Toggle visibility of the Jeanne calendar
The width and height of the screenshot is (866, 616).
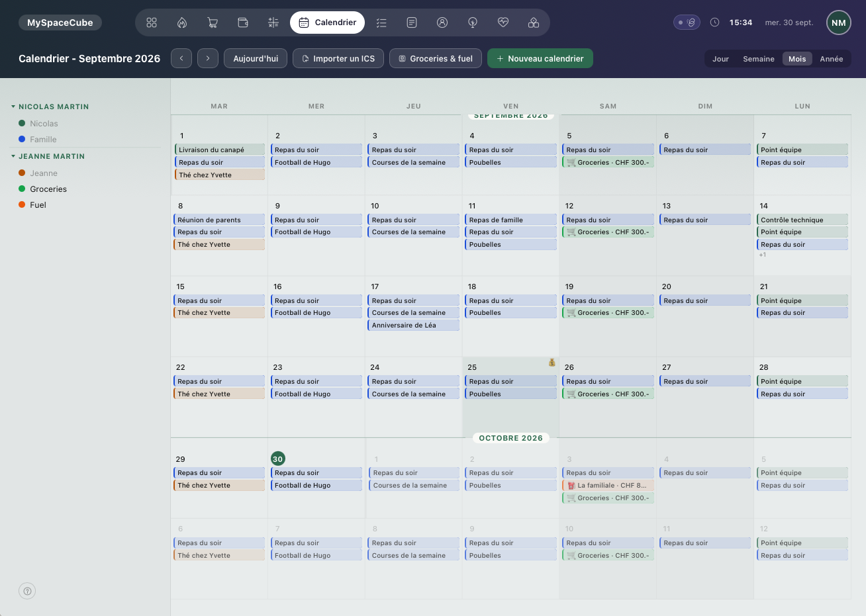click(x=38, y=173)
